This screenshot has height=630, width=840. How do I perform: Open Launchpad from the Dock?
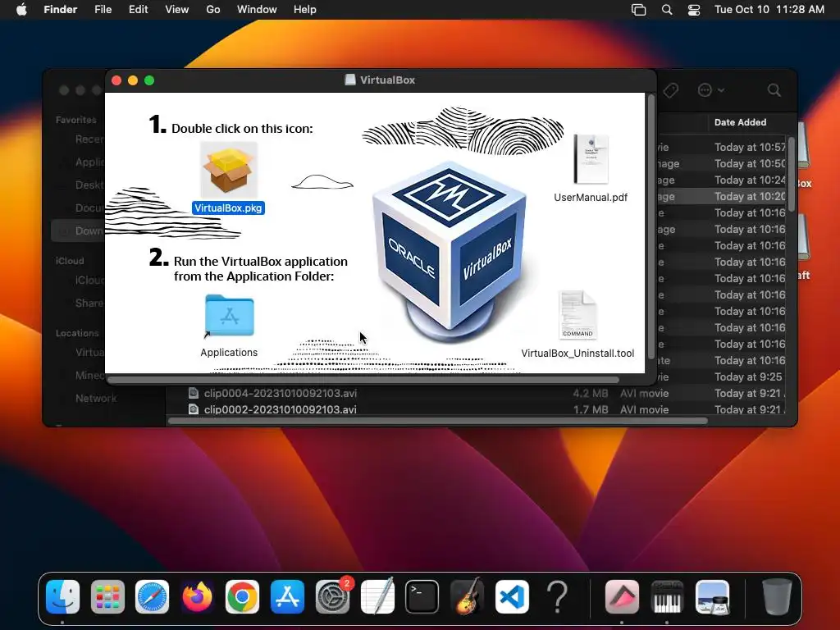(x=107, y=597)
